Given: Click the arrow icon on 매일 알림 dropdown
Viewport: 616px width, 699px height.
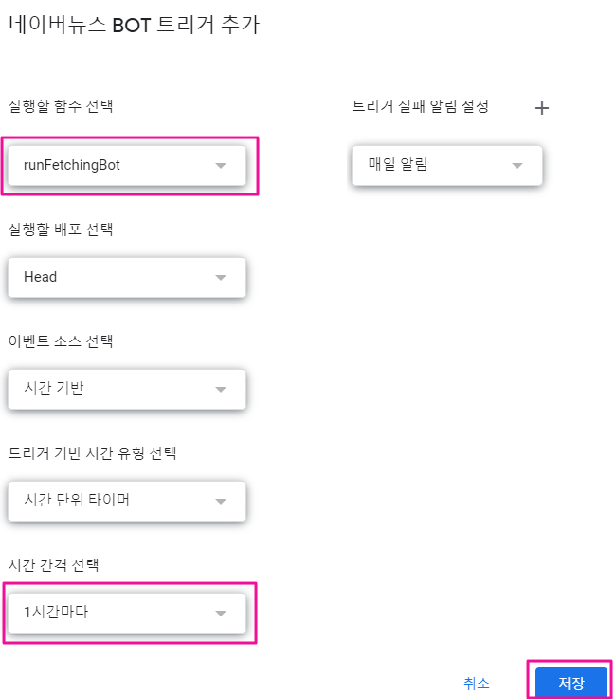Looking at the screenshot, I should pyautogui.click(x=517, y=166).
